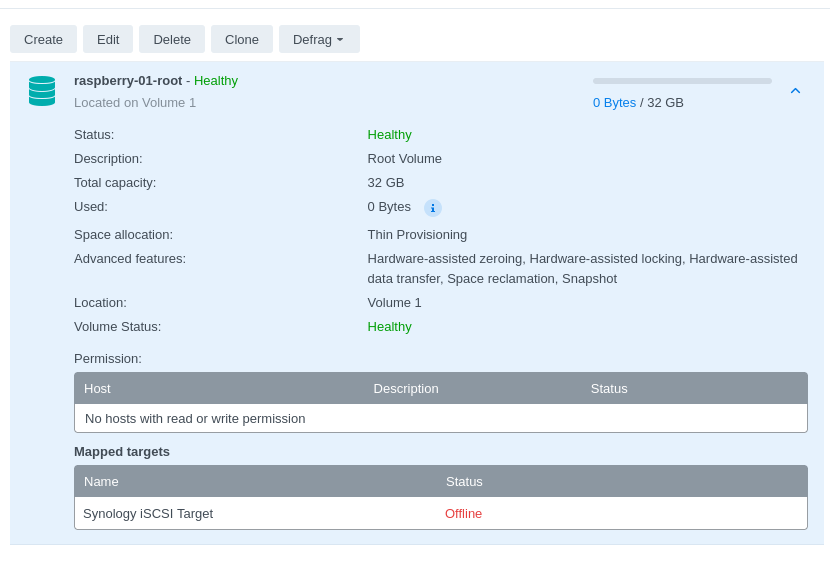Click the 'No hosts with read or write permission' row

441,419
